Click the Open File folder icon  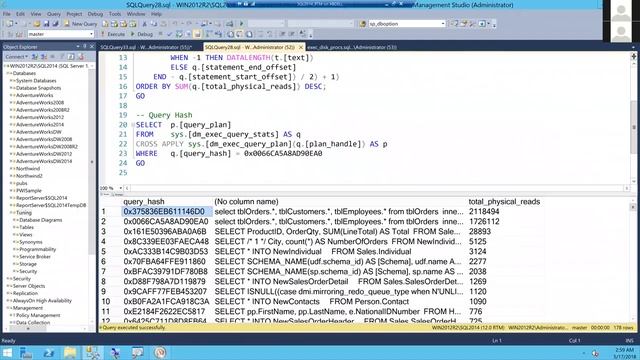[x=37, y=24]
